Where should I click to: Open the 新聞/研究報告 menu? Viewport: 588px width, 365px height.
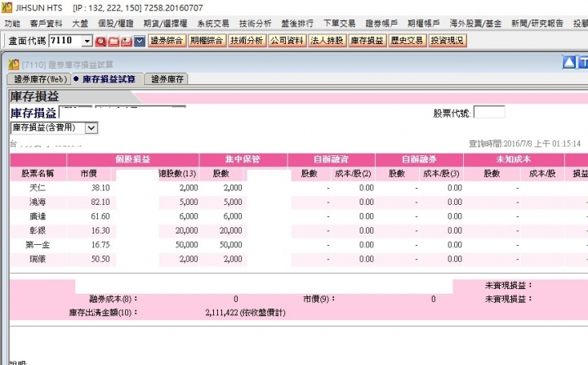537,24
